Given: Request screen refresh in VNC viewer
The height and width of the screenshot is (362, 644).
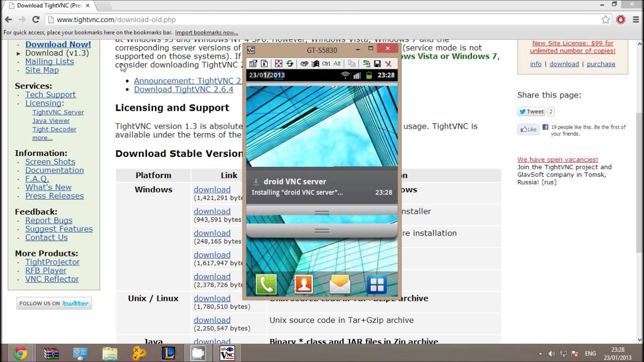Looking at the screenshot, I should point(290,64).
